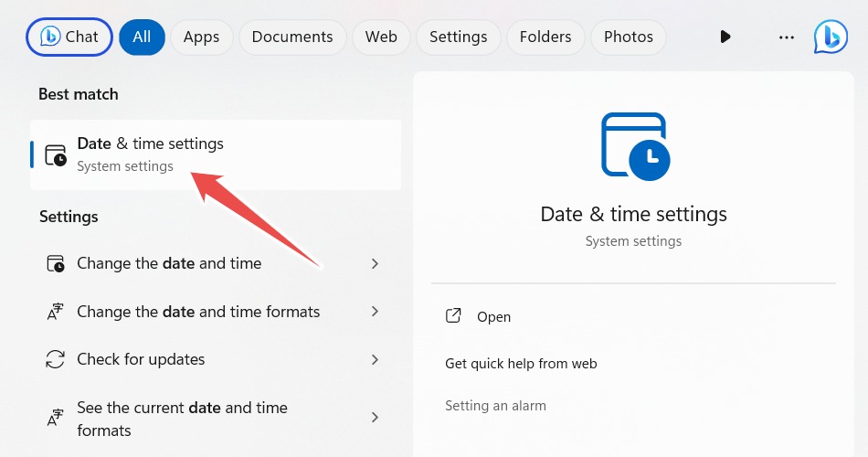Screen dimensions: 868x457
Task: Click the calendar clock icon beside Best match result
Action: [x=56, y=155]
